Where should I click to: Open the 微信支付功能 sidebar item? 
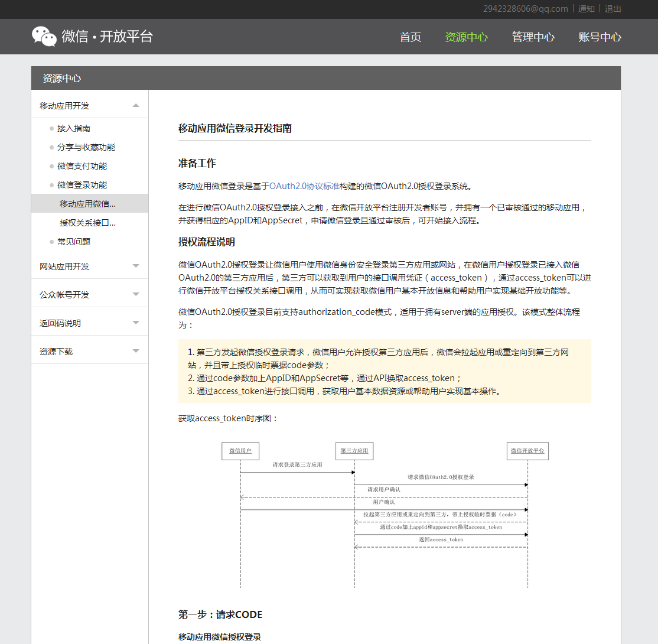point(82,166)
